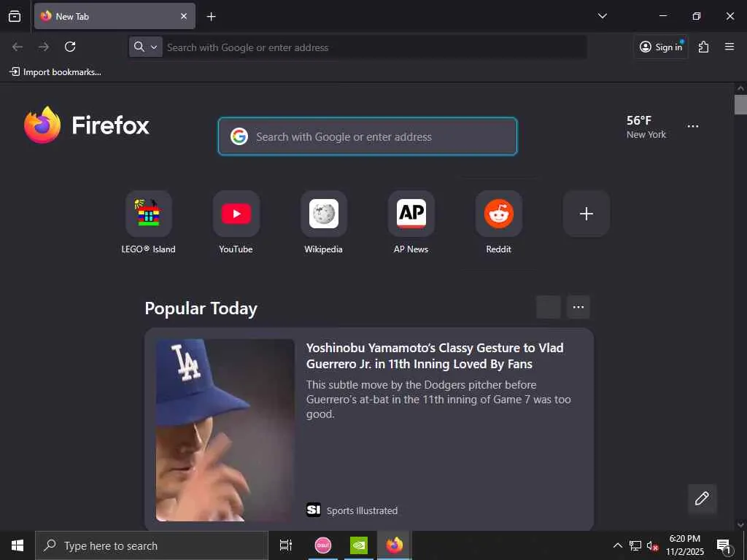Open a new tab with plus button
The height and width of the screenshot is (560, 747).
pos(211,17)
